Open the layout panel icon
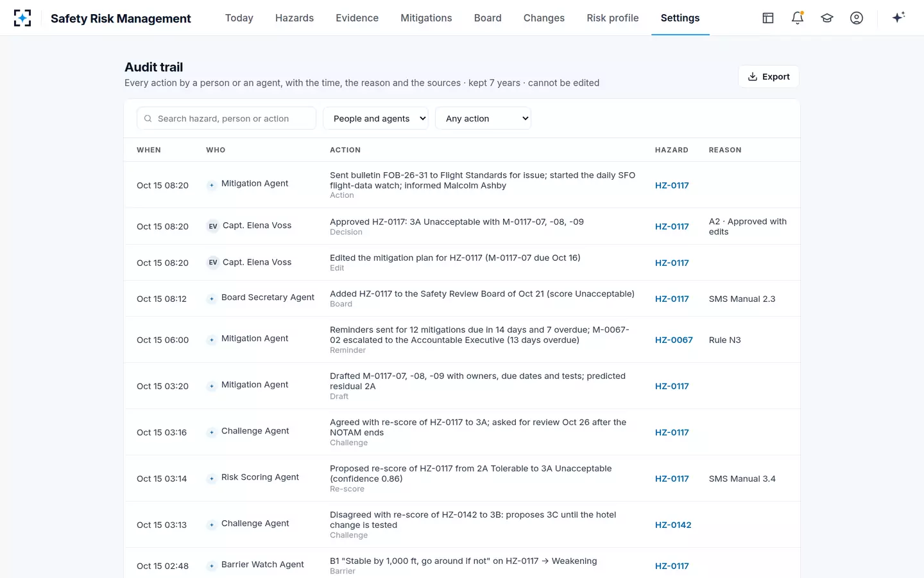 [768, 18]
